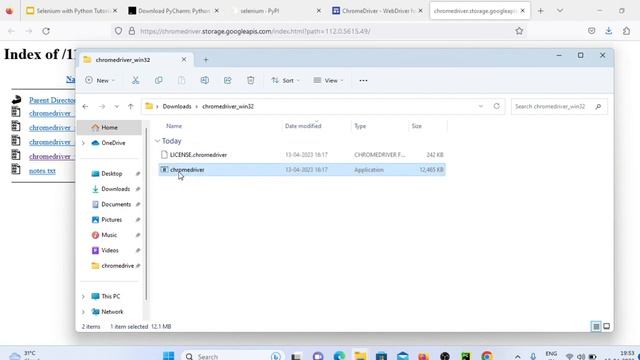Open pinned chromedrive folder in sidebar
Image resolution: width=640 pixels, height=360 pixels.
(x=118, y=266)
